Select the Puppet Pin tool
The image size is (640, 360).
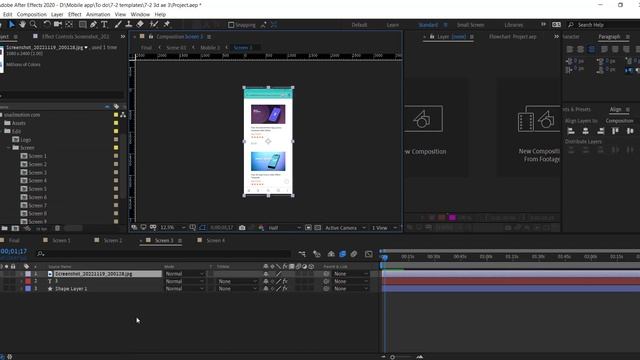click(x=167, y=24)
